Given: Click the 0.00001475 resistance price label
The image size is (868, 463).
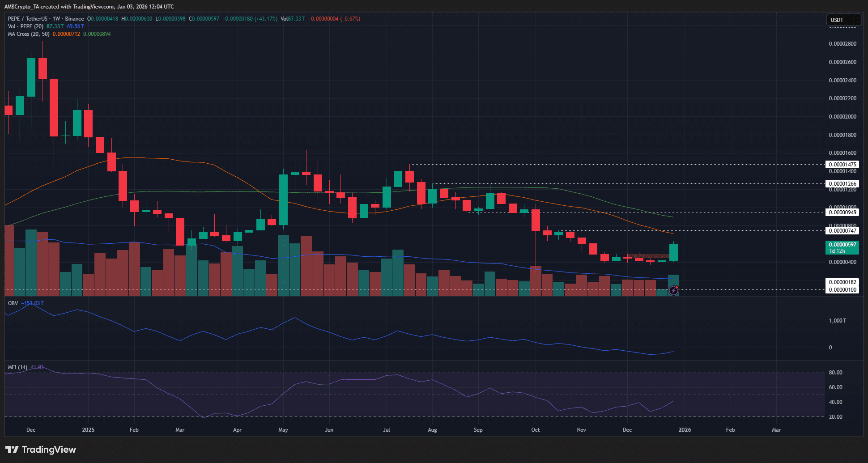Looking at the screenshot, I should click(x=842, y=164).
